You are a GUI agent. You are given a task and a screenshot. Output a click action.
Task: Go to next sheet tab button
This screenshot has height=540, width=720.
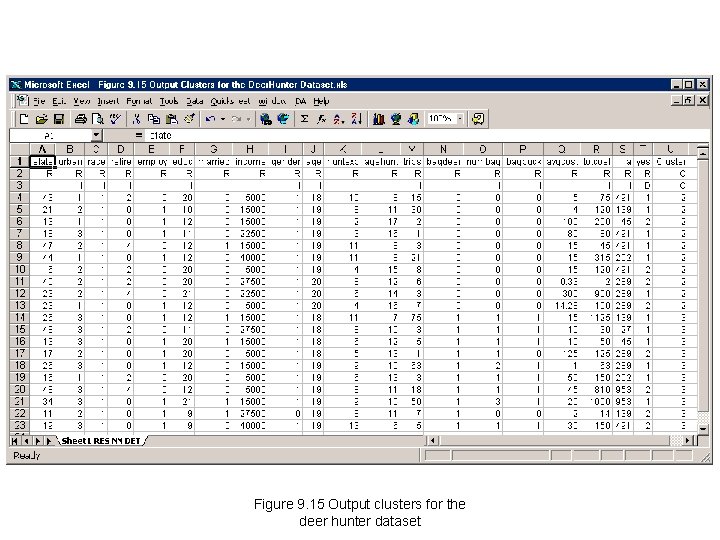[x=37, y=441]
